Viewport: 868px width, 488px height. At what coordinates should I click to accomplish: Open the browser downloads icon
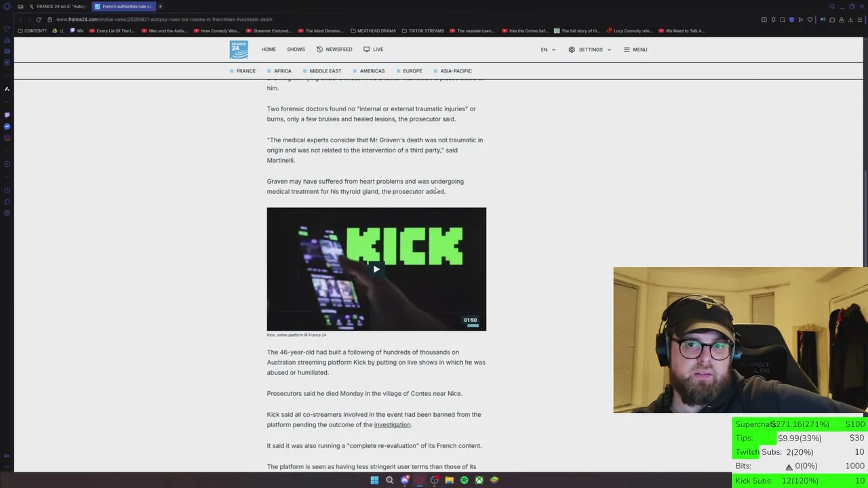pos(850,20)
